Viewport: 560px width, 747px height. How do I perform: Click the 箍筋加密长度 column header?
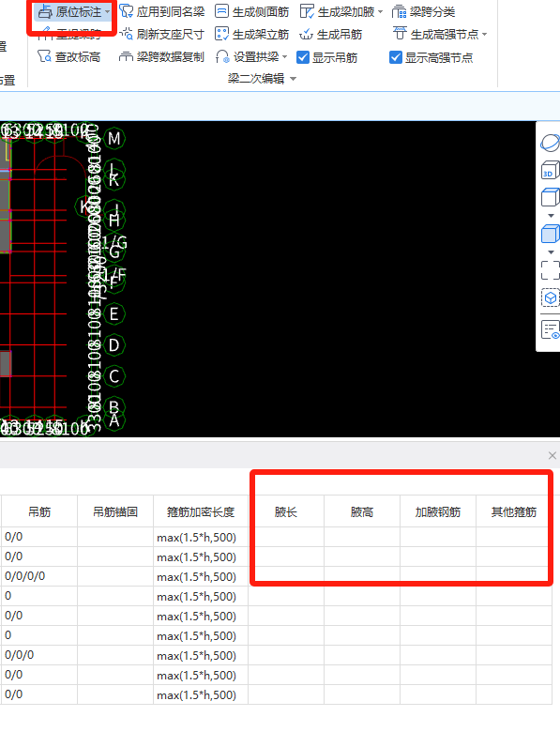point(201,511)
